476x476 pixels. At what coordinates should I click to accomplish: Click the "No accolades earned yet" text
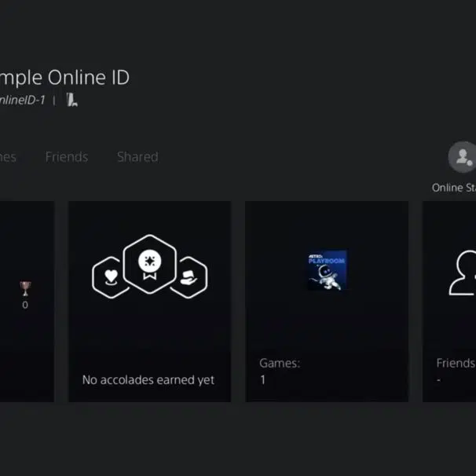148,380
